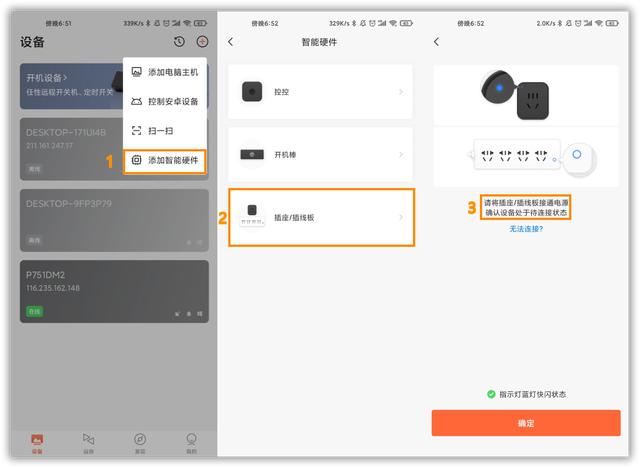Open the P751DM2 device card
Screen dimensions: 640x468
[x=114, y=291]
